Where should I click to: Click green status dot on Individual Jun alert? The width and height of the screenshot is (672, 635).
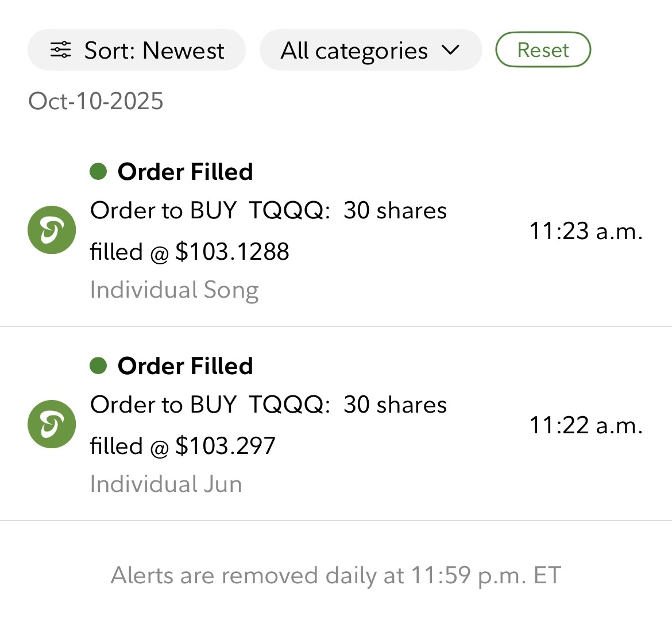click(98, 365)
